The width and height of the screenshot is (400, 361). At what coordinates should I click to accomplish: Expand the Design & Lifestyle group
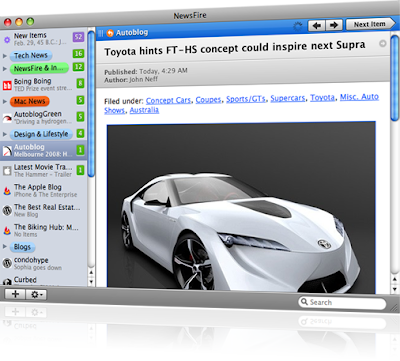tap(5, 134)
